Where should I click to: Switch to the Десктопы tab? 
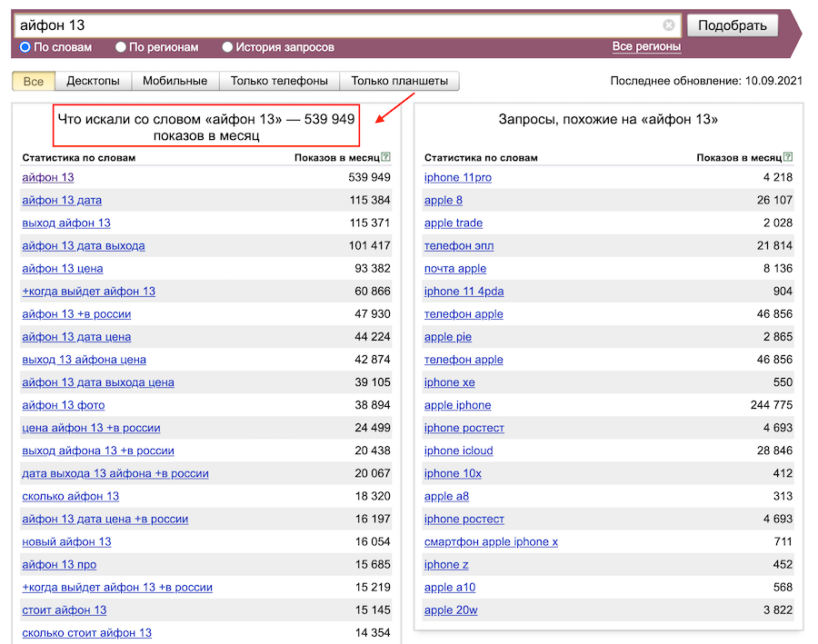tap(93, 81)
